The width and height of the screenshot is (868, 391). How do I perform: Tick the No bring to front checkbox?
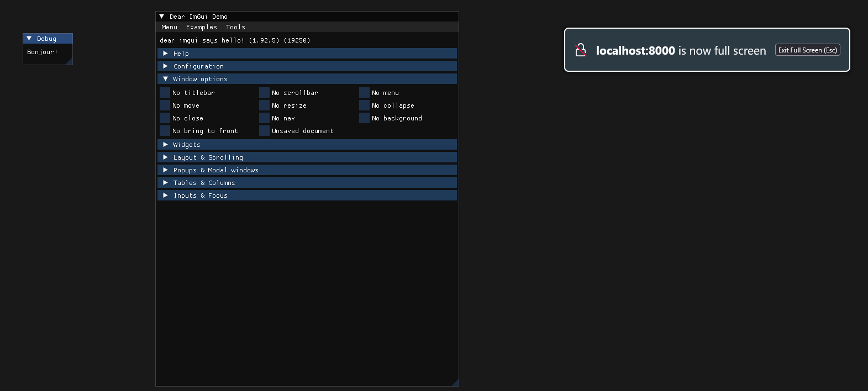coord(165,131)
